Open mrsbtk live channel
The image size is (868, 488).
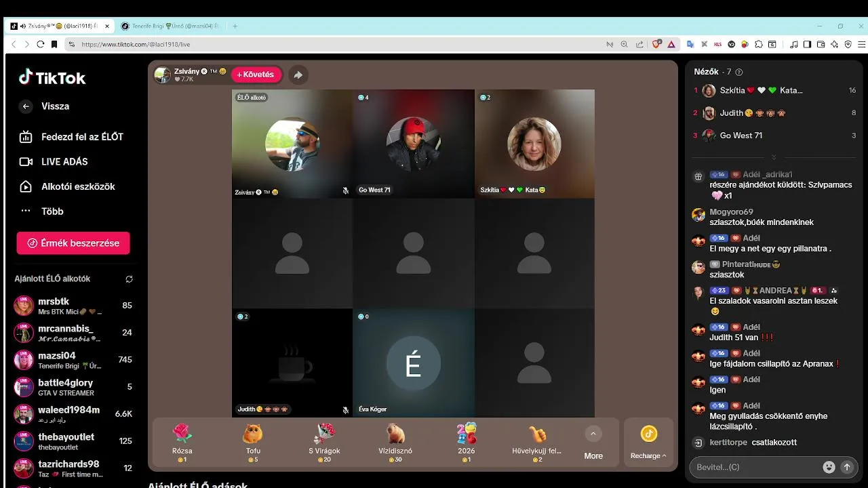pos(73,306)
